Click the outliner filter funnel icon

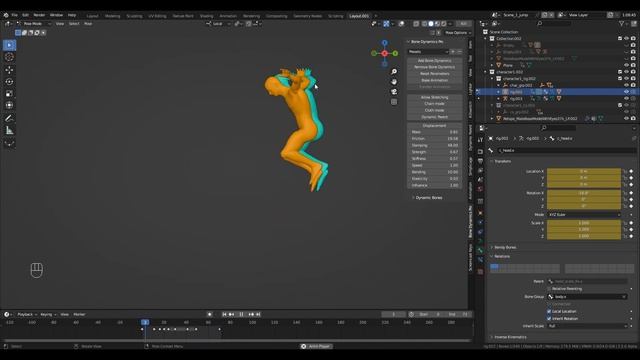click(x=622, y=24)
